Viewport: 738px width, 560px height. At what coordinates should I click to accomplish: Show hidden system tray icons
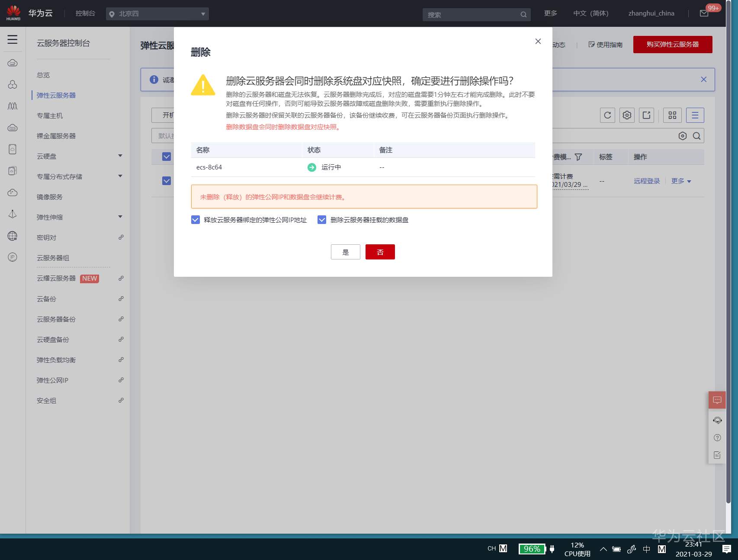(x=603, y=549)
